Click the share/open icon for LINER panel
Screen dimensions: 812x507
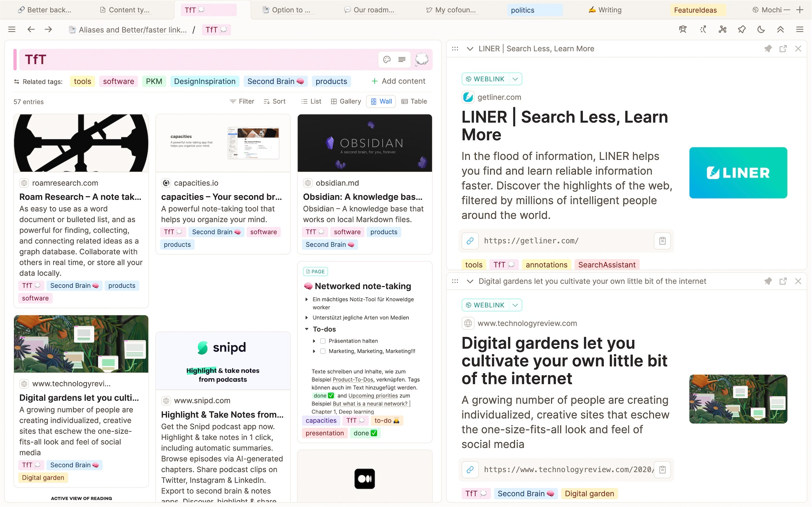point(783,48)
